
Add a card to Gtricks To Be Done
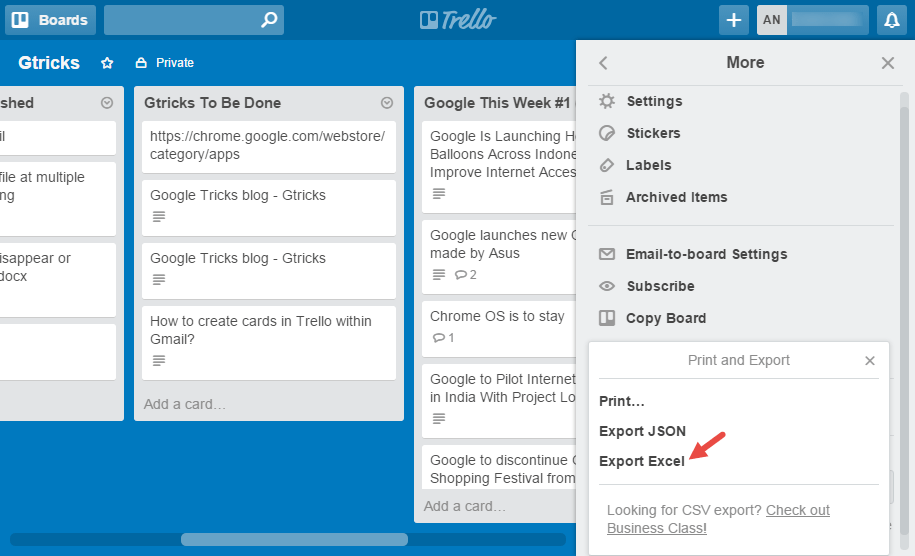184,404
